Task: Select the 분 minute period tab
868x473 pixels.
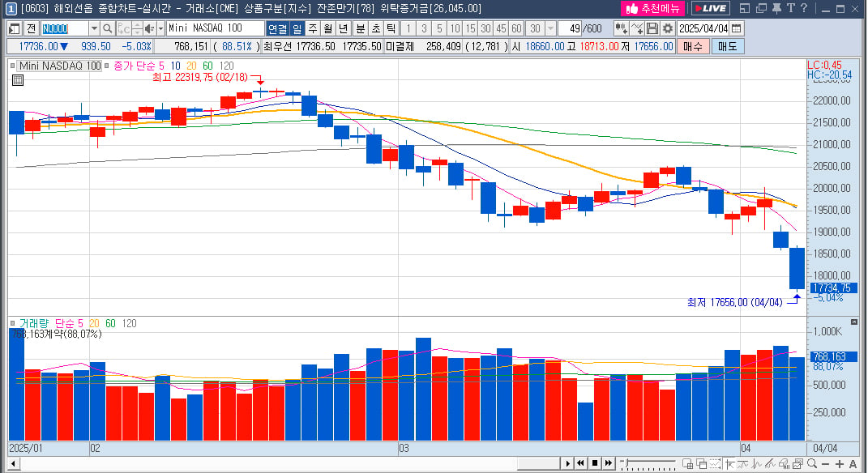Action: point(361,28)
